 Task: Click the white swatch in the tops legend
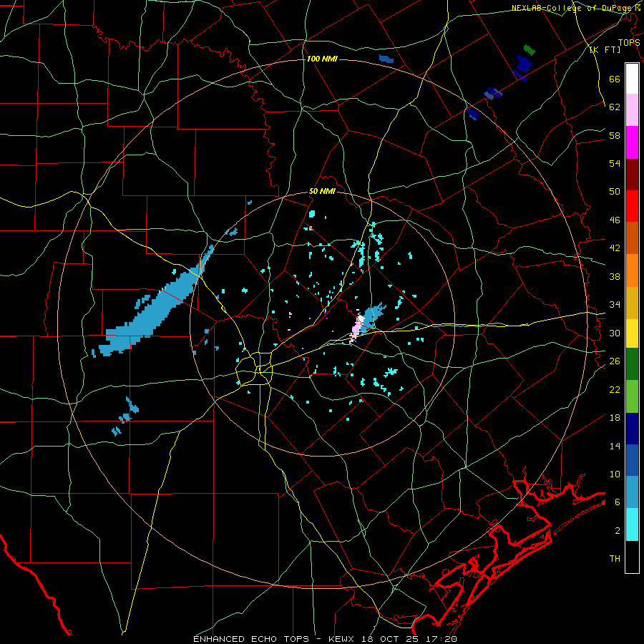(x=632, y=79)
